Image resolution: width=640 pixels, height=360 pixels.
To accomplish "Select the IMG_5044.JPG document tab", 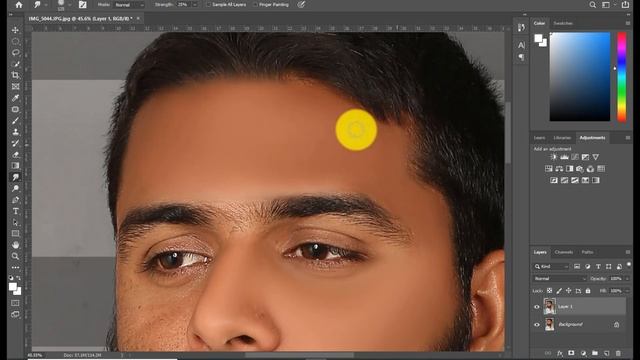I will [80, 19].
